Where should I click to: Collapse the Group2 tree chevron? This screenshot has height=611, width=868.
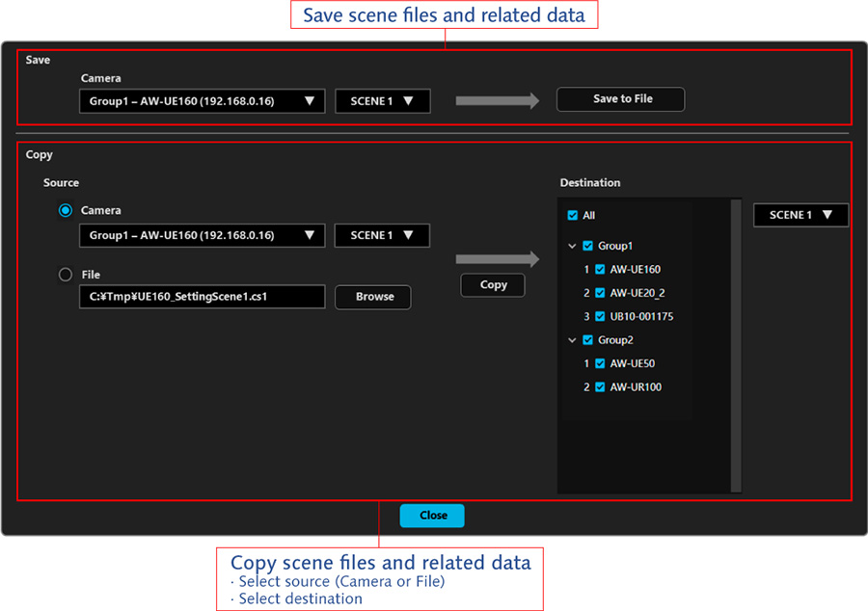[x=572, y=340]
